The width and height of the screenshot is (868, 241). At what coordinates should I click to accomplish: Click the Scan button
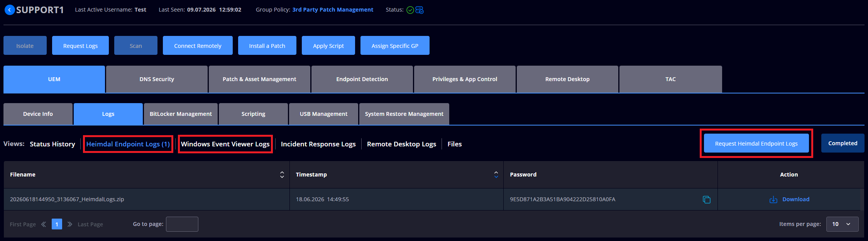(x=136, y=46)
